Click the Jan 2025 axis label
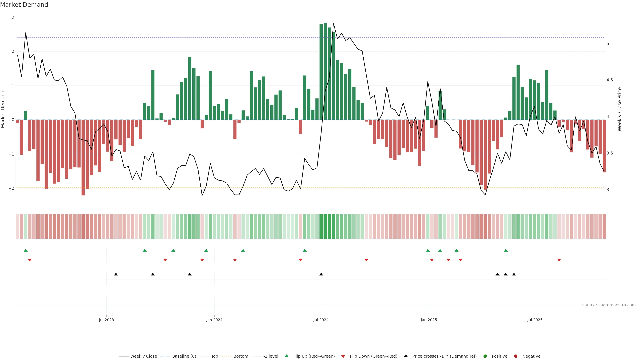 (x=429, y=320)
